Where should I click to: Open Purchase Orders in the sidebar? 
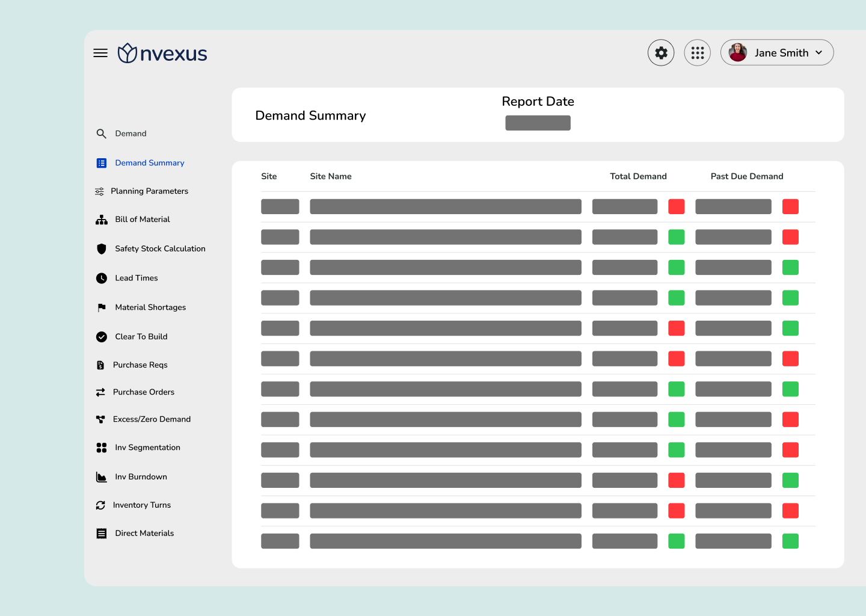click(144, 392)
